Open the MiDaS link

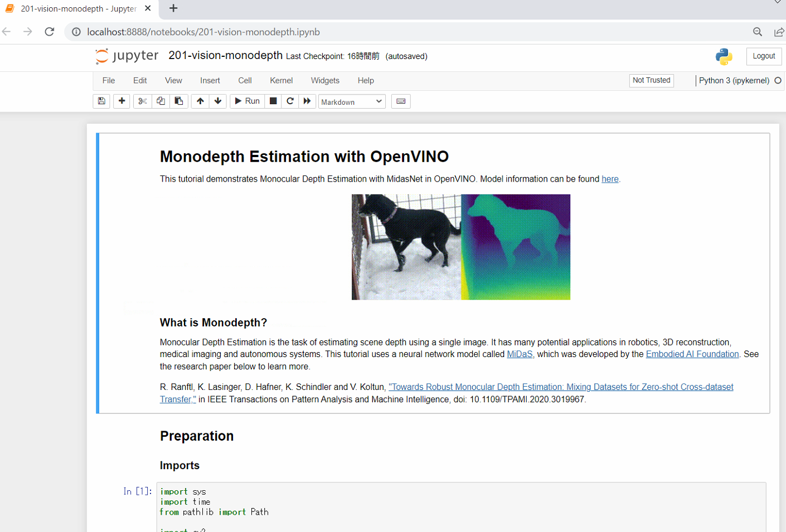coord(519,354)
